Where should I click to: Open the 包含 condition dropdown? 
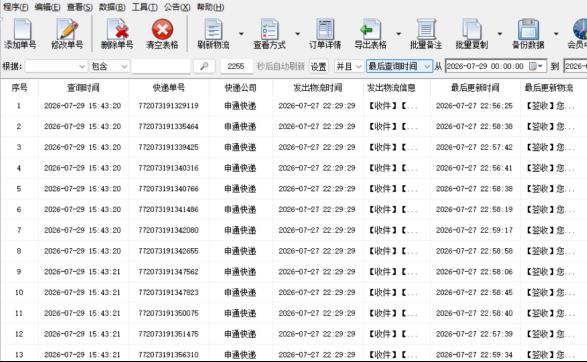click(109, 66)
